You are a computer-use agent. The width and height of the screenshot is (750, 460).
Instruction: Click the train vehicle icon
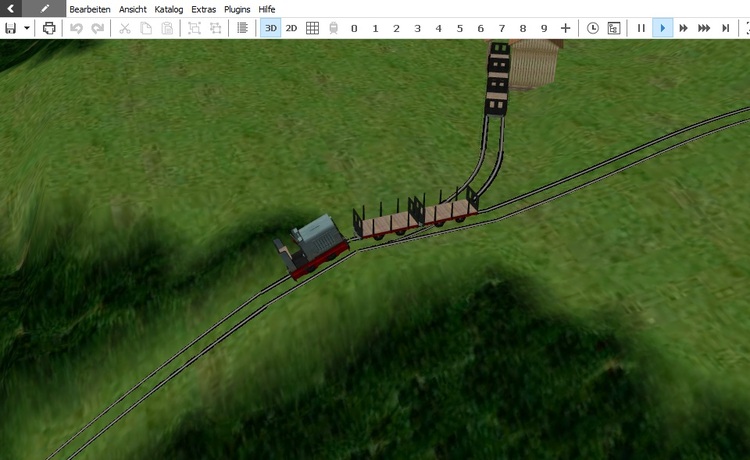[x=333, y=28]
